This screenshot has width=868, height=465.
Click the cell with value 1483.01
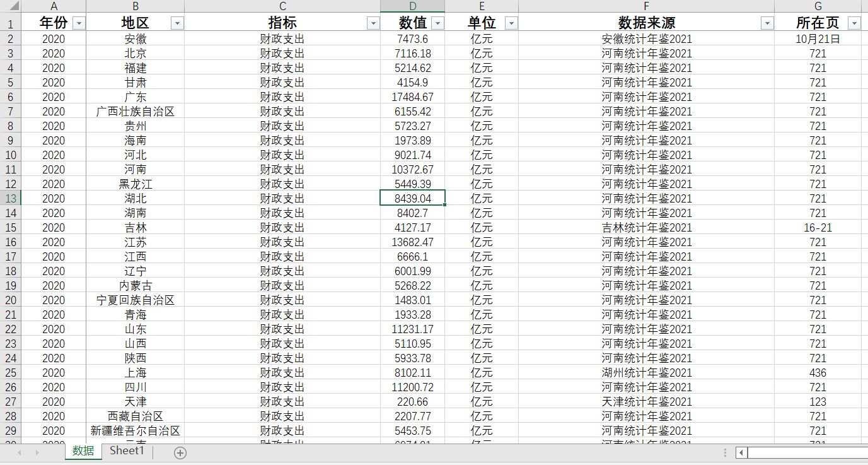coord(413,300)
